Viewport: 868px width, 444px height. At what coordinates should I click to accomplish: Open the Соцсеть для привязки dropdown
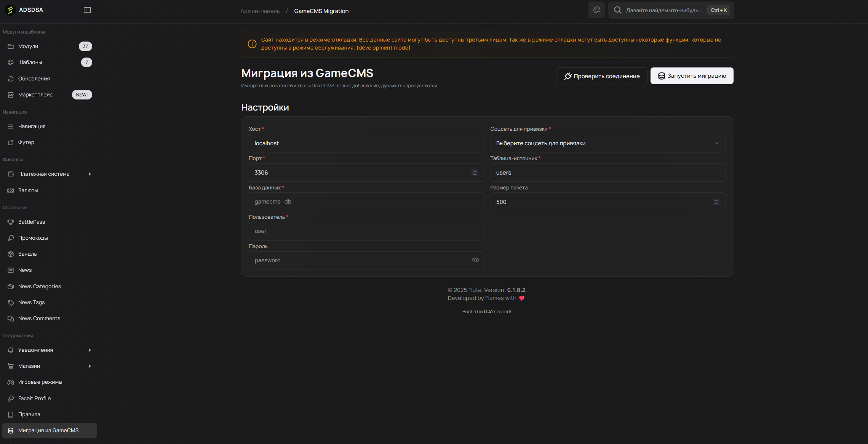(607, 143)
